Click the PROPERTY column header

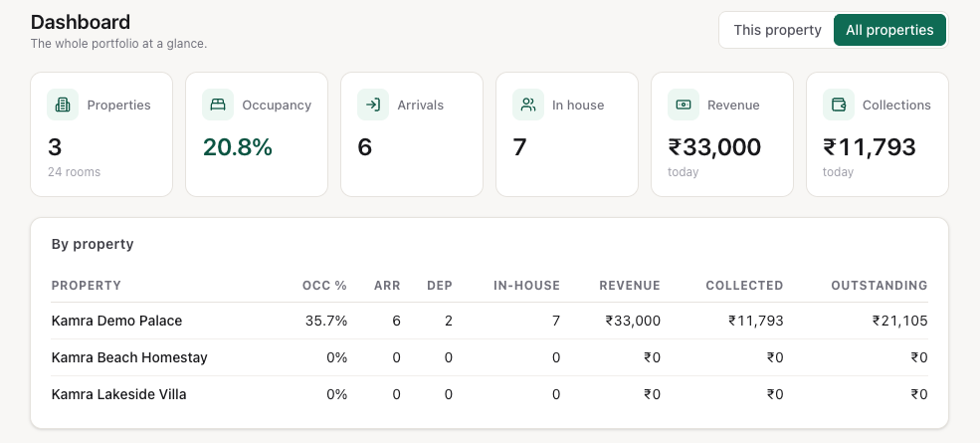87,286
